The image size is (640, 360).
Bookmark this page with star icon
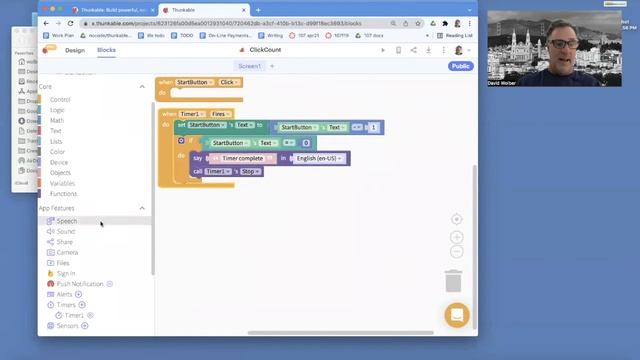click(x=418, y=23)
